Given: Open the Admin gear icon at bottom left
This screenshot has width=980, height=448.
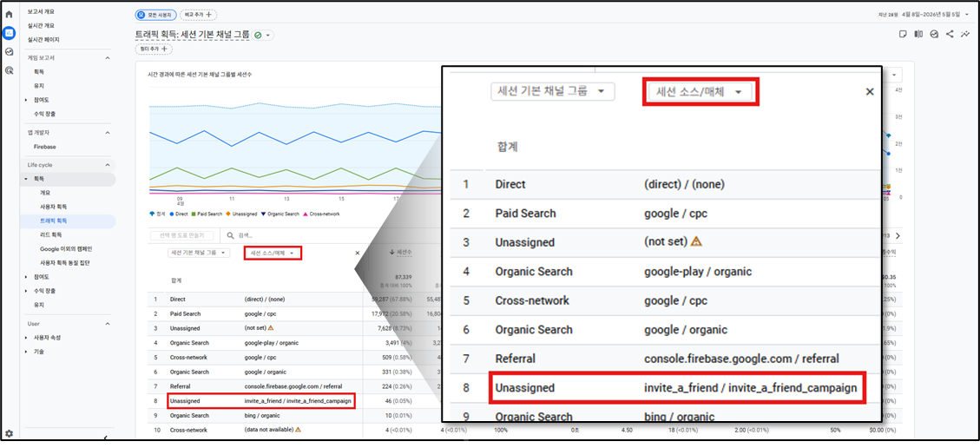Looking at the screenshot, I should click(x=9, y=433).
